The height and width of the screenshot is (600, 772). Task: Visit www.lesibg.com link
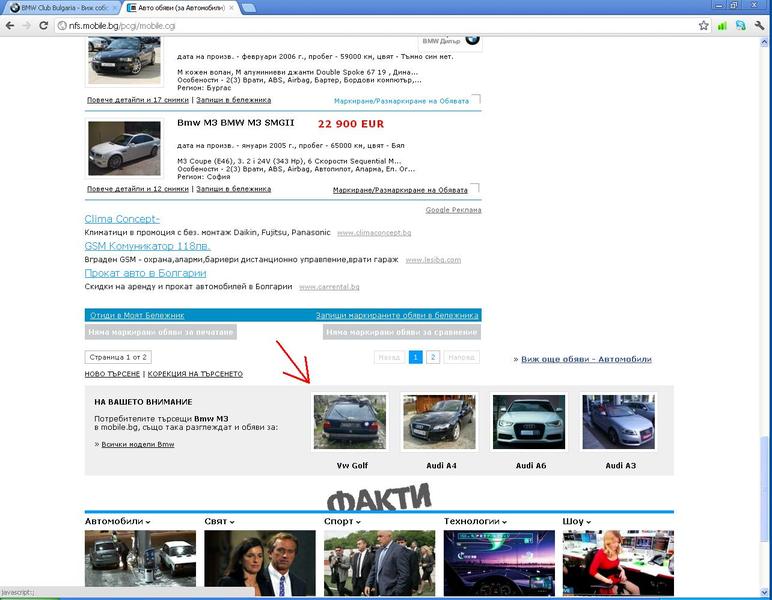tap(433, 260)
